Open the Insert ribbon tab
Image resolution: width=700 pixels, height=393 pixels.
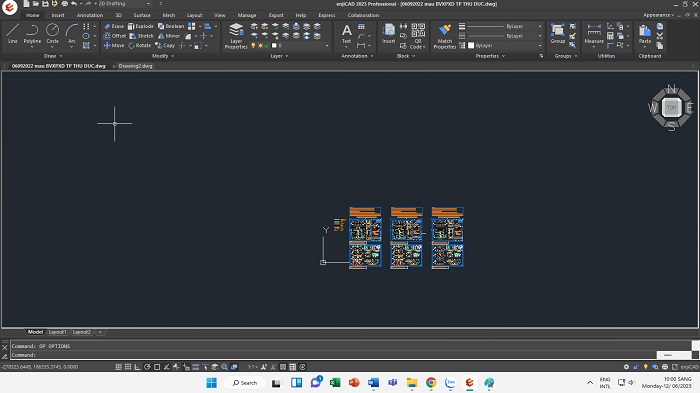pos(58,15)
